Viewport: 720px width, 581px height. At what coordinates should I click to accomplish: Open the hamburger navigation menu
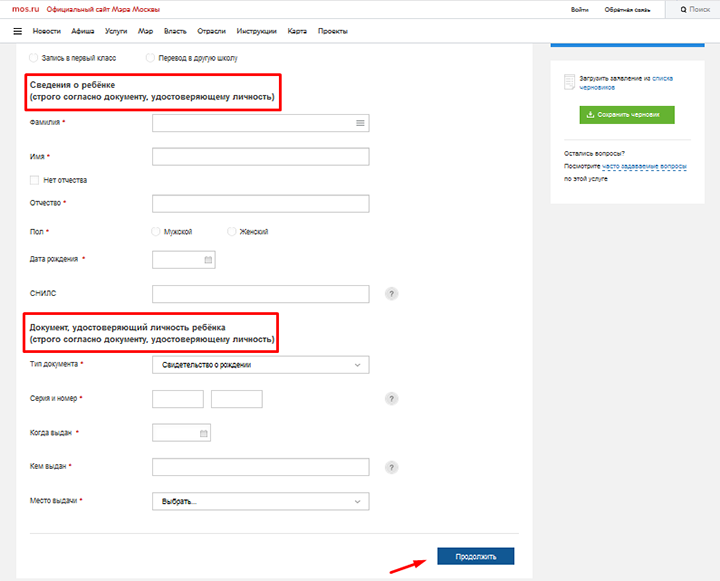17,31
